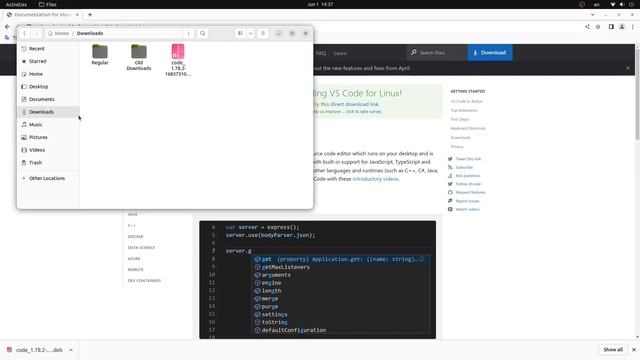Go forward in the Files window
Viewport: 640px width, 360px height.
36,33
